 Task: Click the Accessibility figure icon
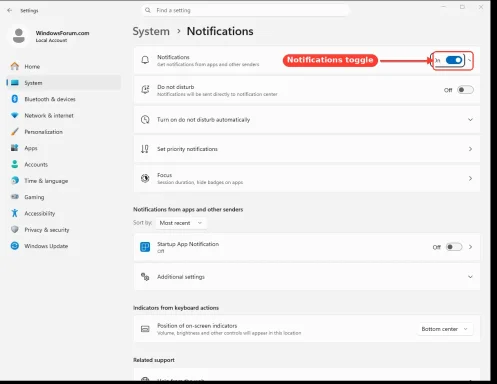(15, 213)
